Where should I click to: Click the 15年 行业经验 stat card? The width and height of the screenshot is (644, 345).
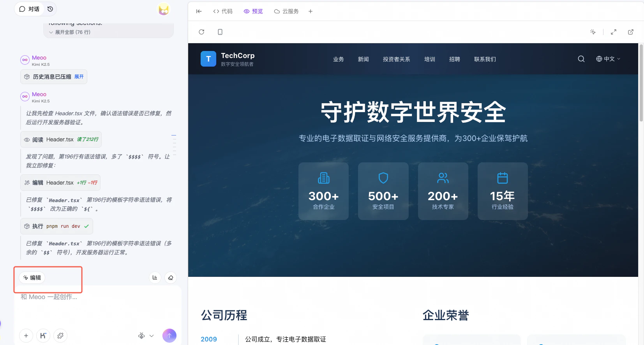(x=503, y=191)
